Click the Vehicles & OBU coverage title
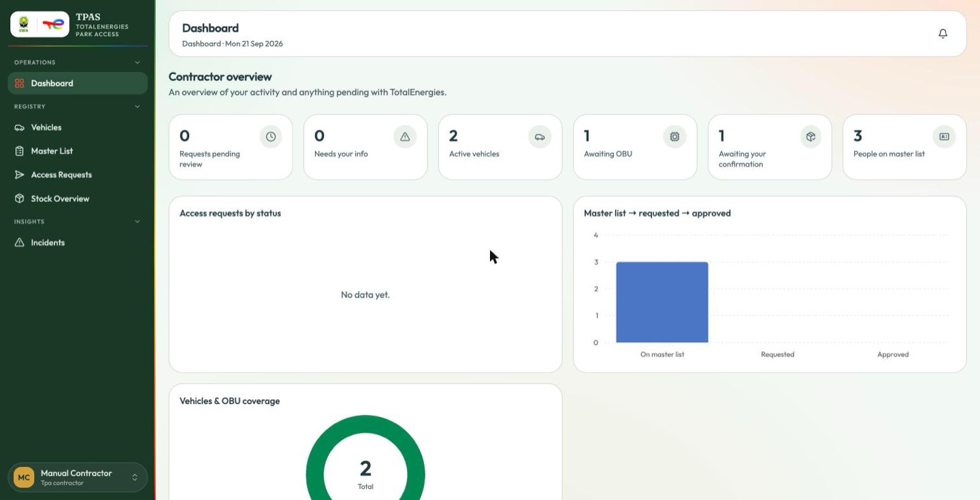 point(230,401)
